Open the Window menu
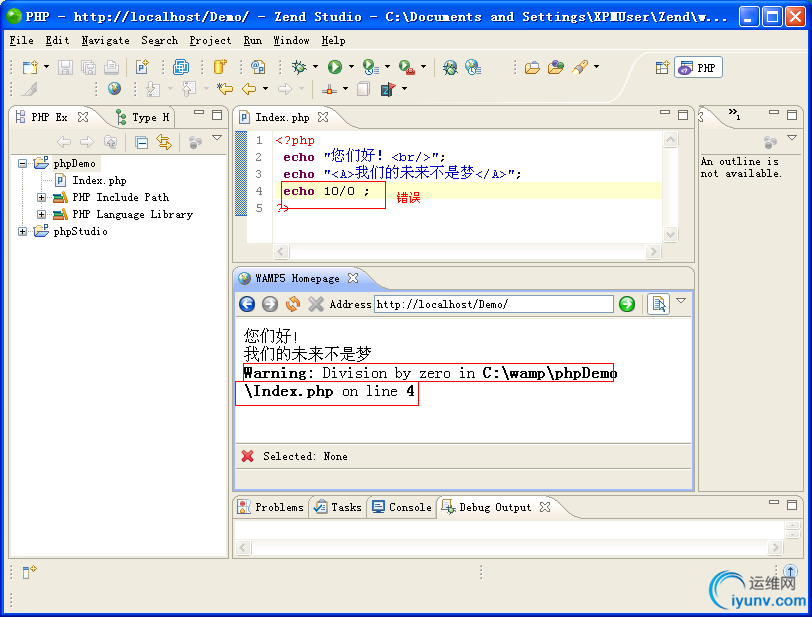812x617 pixels. click(x=291, y=40)
